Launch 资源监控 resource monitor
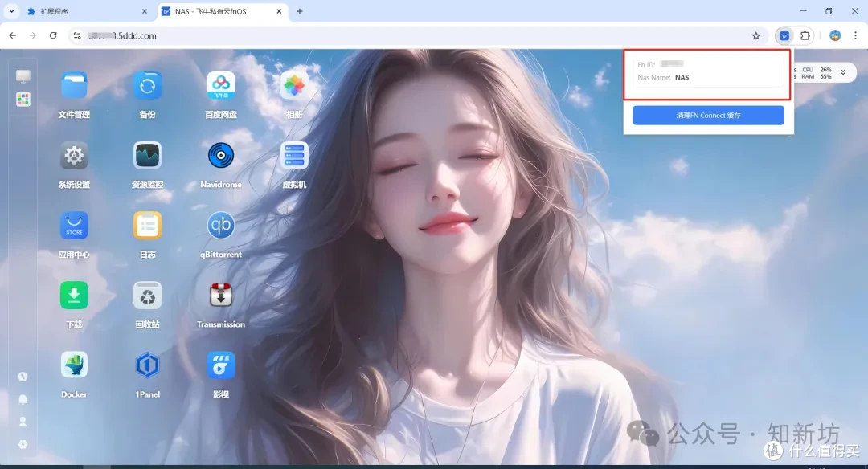 click(147, 156)
